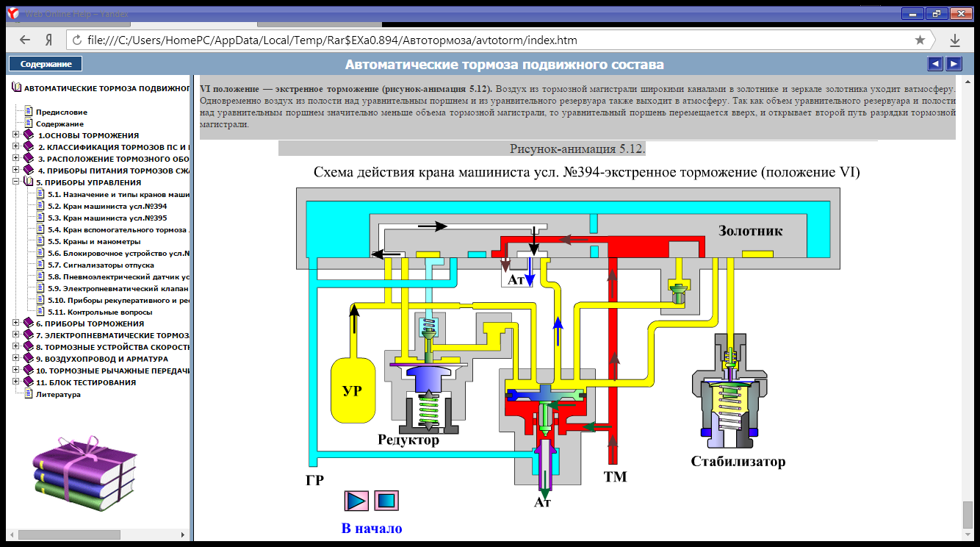Click page icon next to '5.2. Кран машиниста'

pos(41,206)
